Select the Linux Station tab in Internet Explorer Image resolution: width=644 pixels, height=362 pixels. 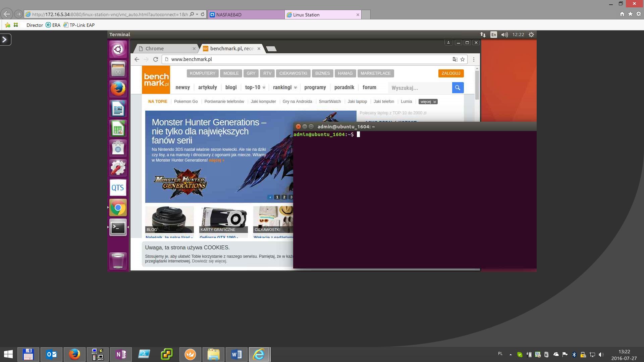coord(323,15)
